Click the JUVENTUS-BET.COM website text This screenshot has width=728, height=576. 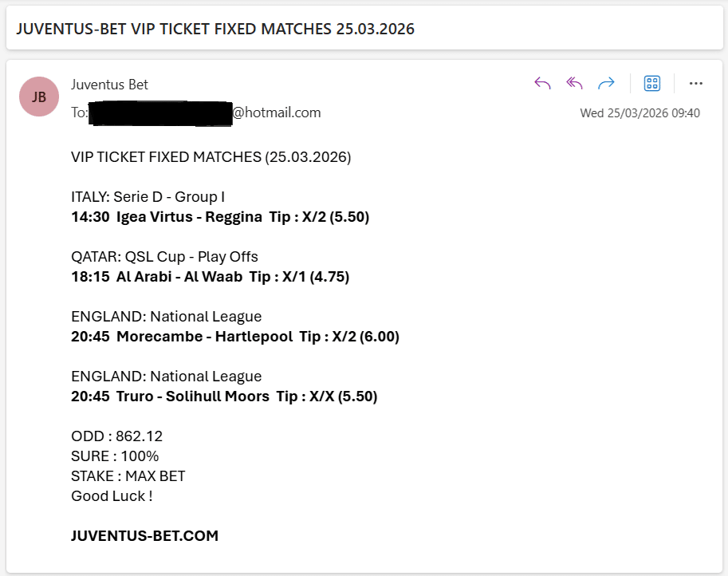click(144, 535)
